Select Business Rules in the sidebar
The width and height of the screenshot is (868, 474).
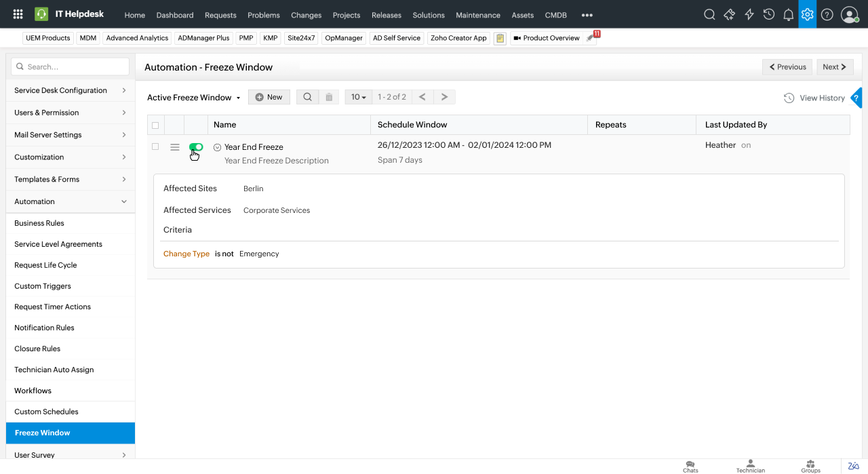coord(39,223)
